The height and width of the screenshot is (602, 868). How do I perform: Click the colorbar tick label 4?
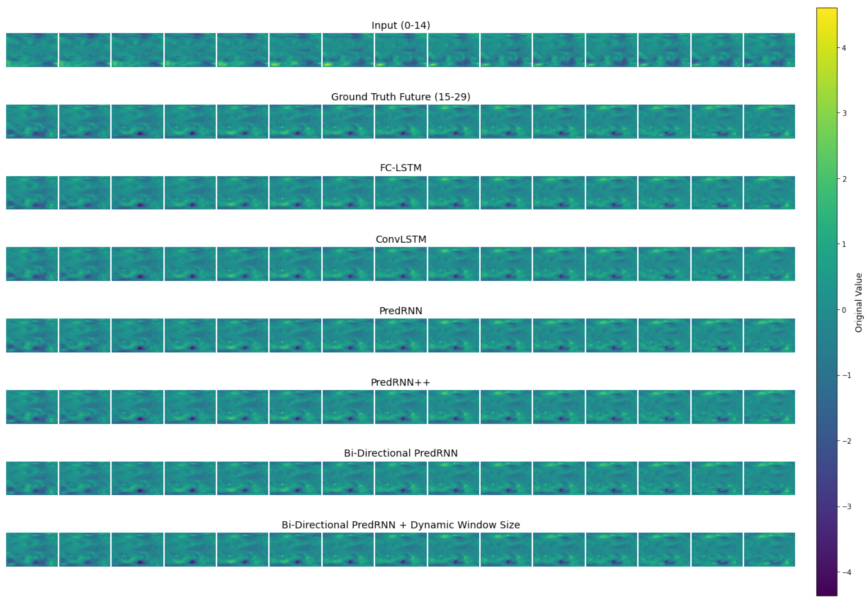pos(844,48)
